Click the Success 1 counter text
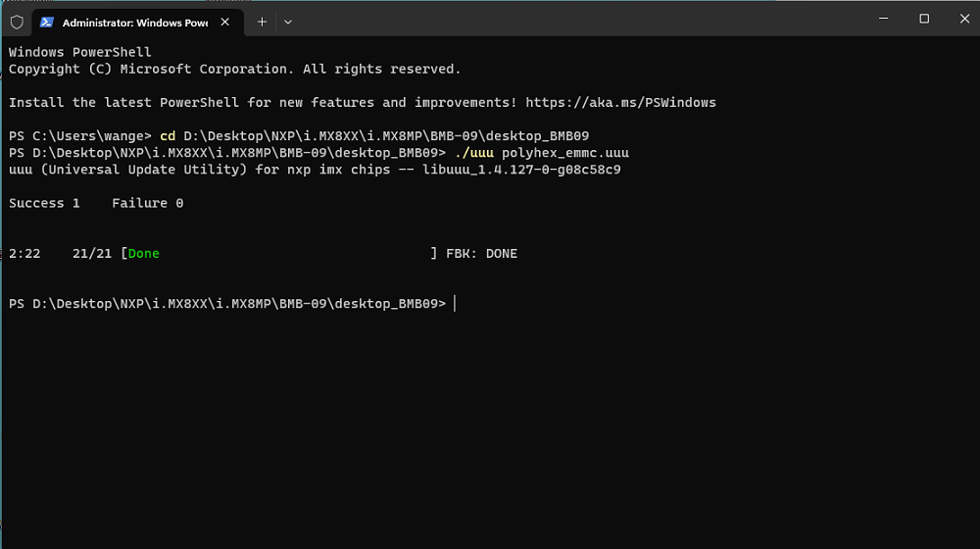The width and height of the screenshot is (980, 549). [44, 203]
